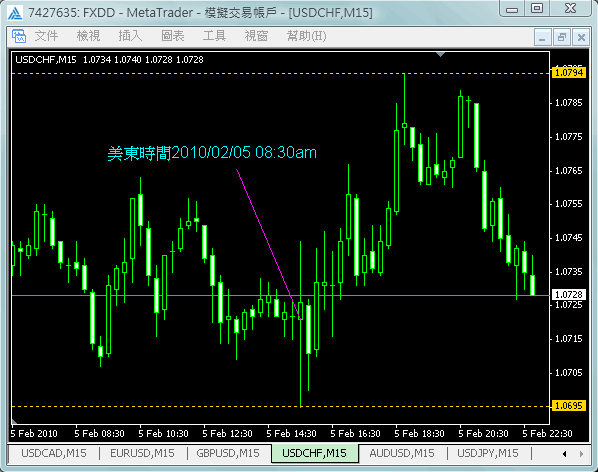Open the 檢視 menu

(x=88, y=36)
